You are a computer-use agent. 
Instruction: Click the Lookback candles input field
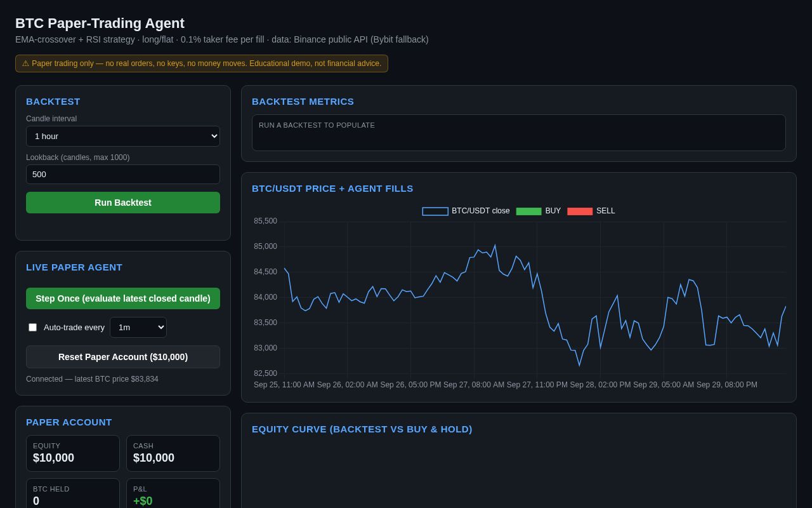(x=123, y=174)
